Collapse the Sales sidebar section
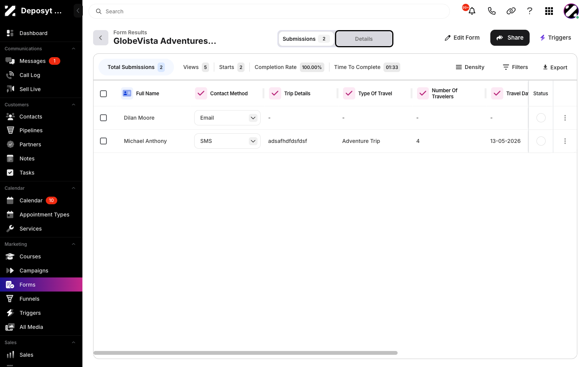Viewport: 588px width, 367px height. 74,343
